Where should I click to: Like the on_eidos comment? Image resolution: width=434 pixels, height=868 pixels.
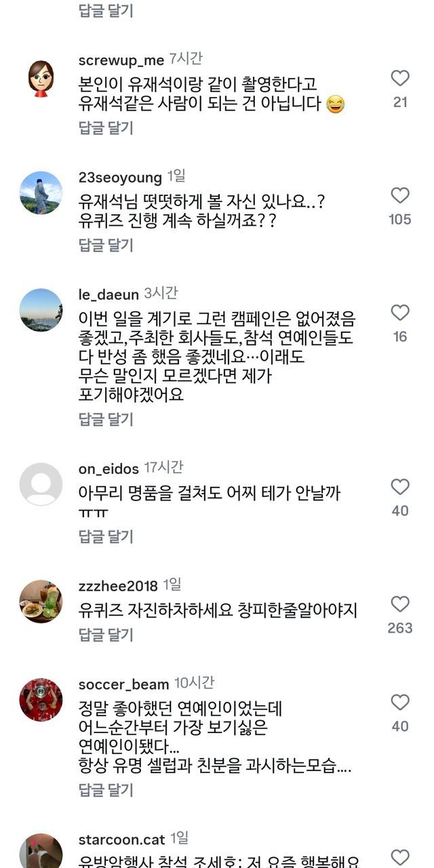coord(400,487)
